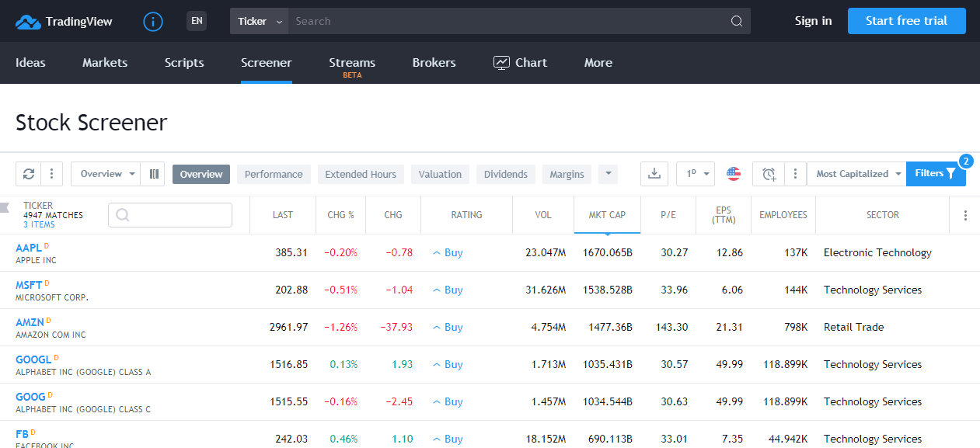Open the Scripts menu
The width and height of the screenshot is (980, 448).
[x=184, y=63]
